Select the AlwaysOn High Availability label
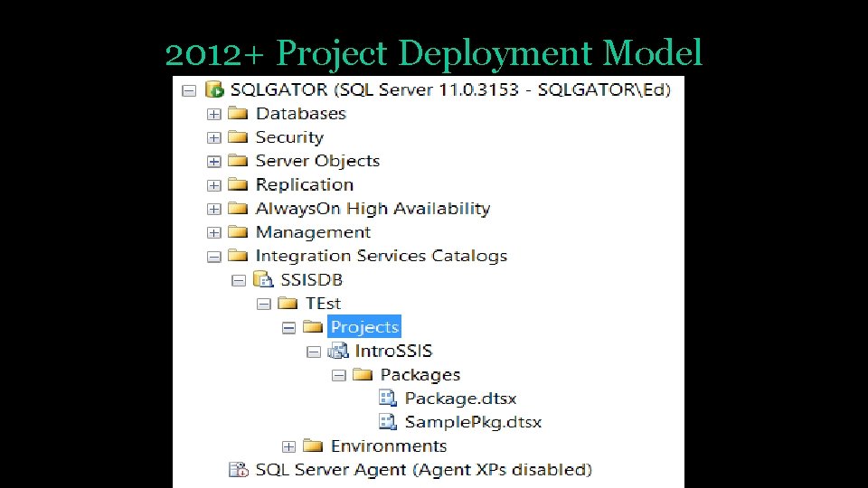Image resolution: width=868 pixels, height=488 pixels. tap(373, 209)
